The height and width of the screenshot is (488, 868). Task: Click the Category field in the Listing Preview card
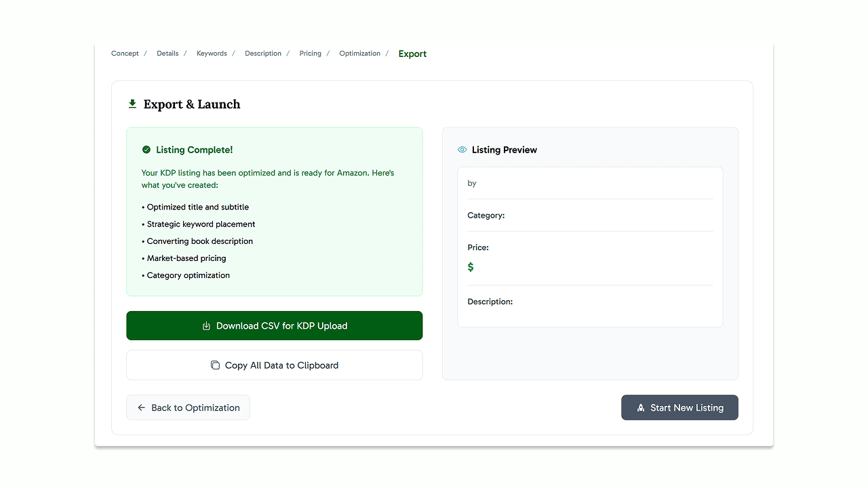pos(486,215)
